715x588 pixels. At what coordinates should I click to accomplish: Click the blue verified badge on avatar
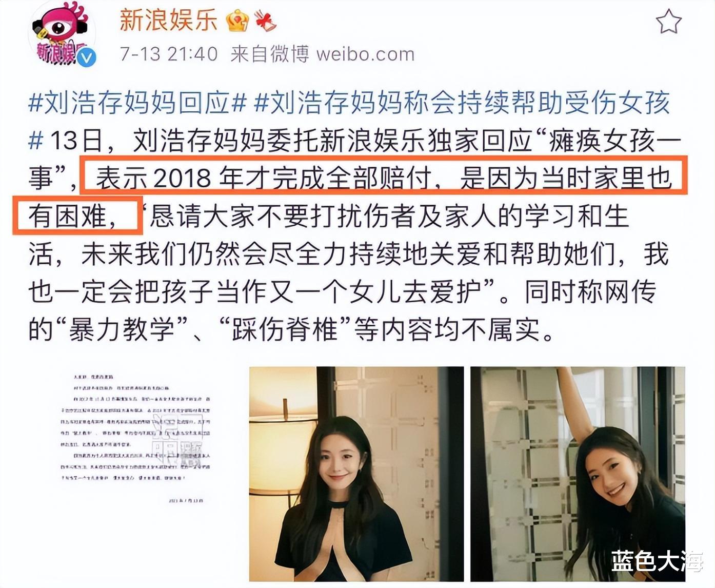88,58
